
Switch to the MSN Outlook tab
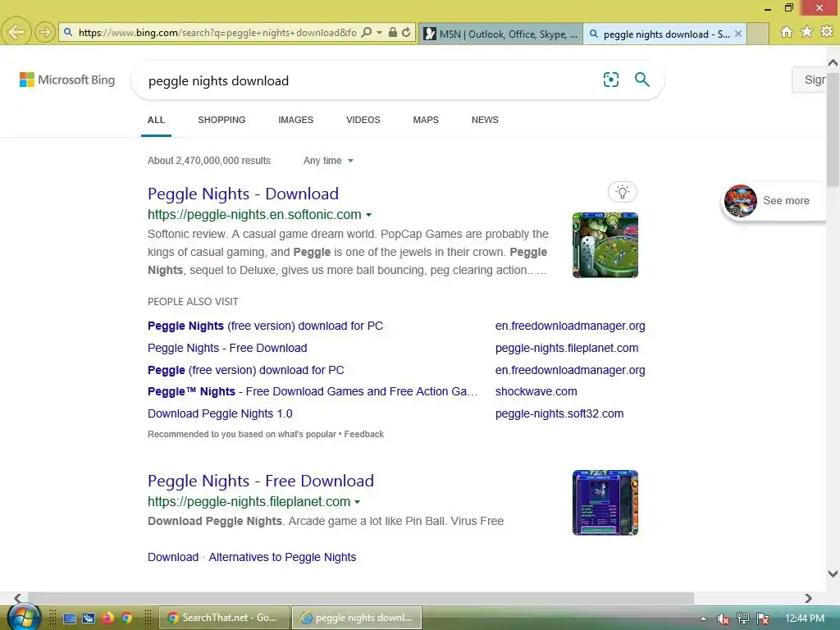click(x=500, y=34)
